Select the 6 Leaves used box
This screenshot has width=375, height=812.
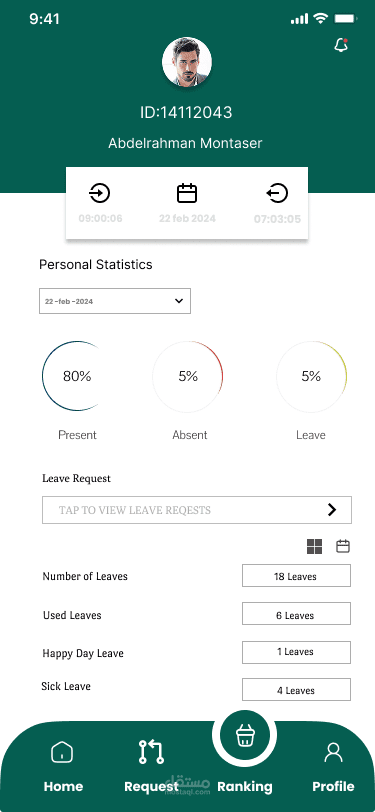click(296, 614)
